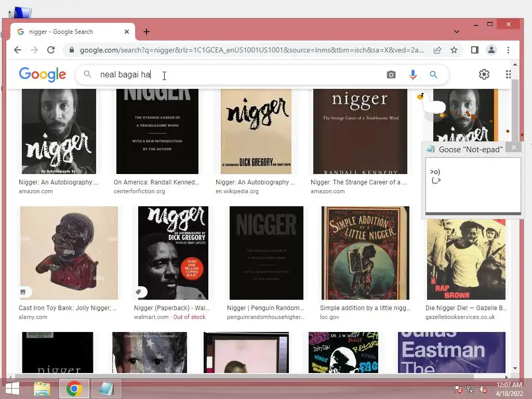Open the tab search chevron
Screen dimensions: 532x399
point(457,32)
